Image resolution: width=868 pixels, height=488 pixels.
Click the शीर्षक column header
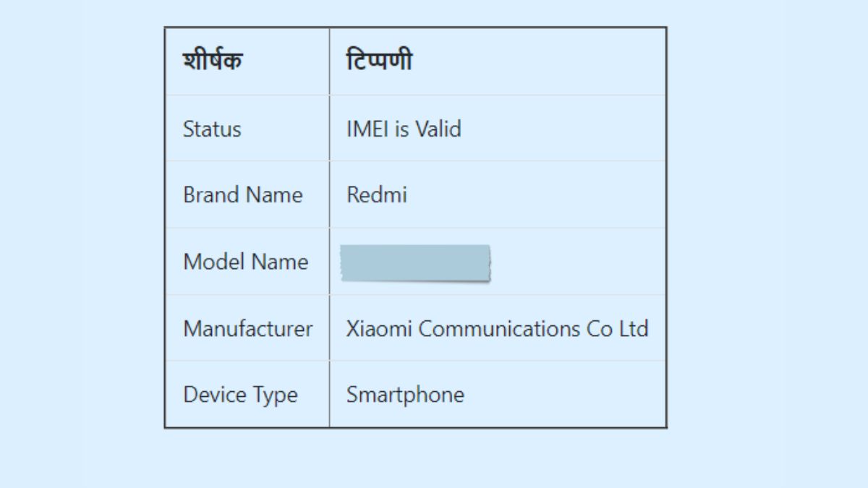(213, 61)
